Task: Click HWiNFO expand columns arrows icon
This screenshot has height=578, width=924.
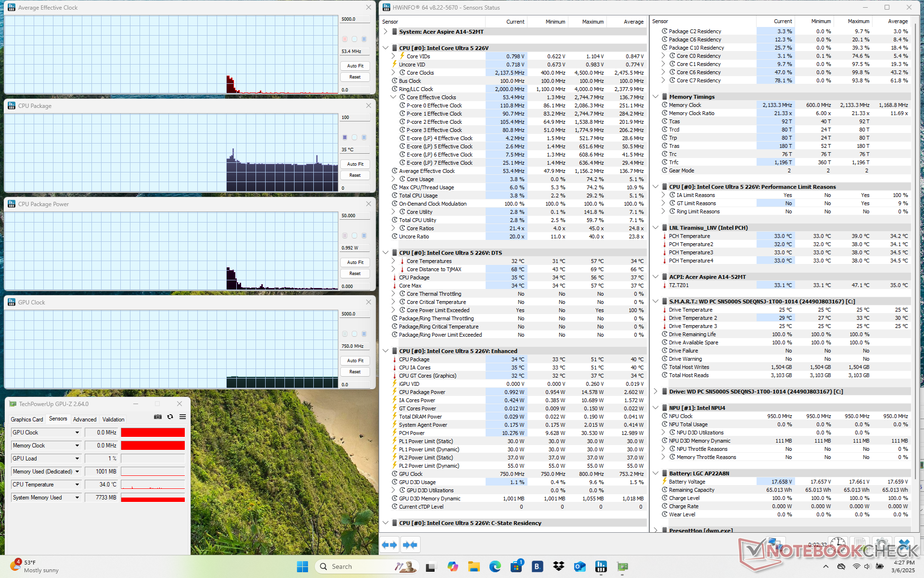Action: point(389,545)
